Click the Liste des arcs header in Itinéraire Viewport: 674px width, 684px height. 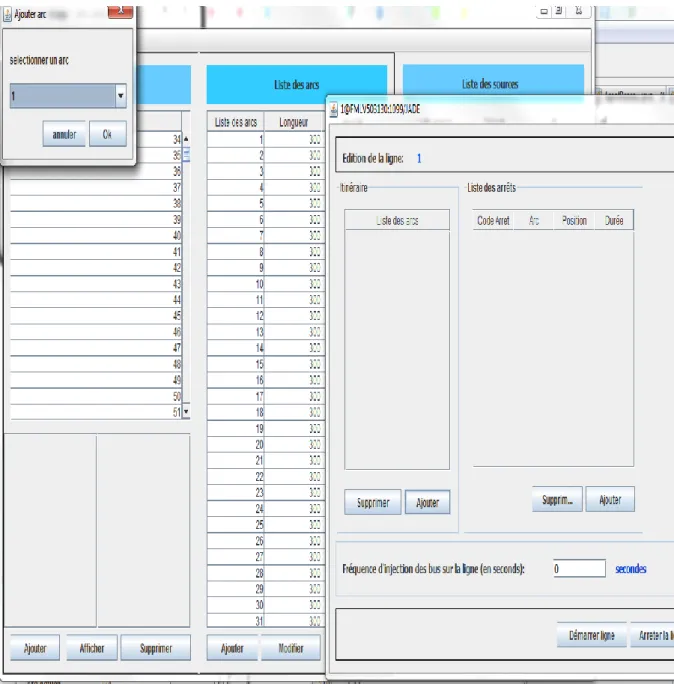(397, 221)
